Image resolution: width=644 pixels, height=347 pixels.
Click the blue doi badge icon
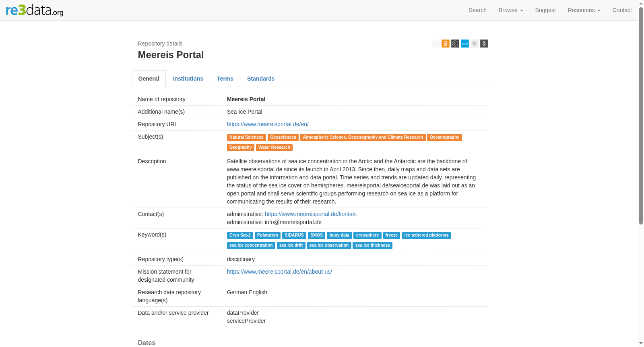tap(465, 44)
